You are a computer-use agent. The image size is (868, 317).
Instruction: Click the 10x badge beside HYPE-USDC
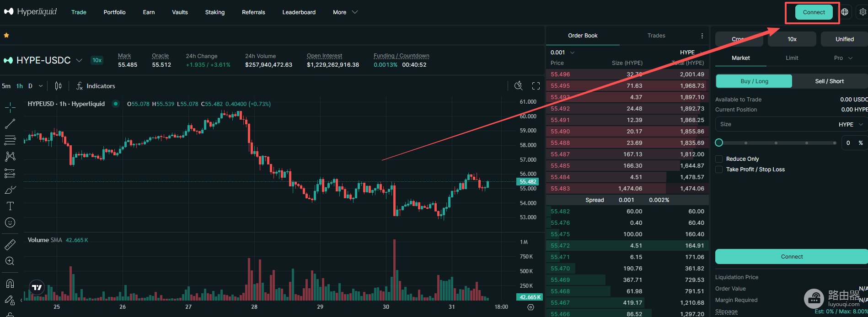[x=97, y=60]
